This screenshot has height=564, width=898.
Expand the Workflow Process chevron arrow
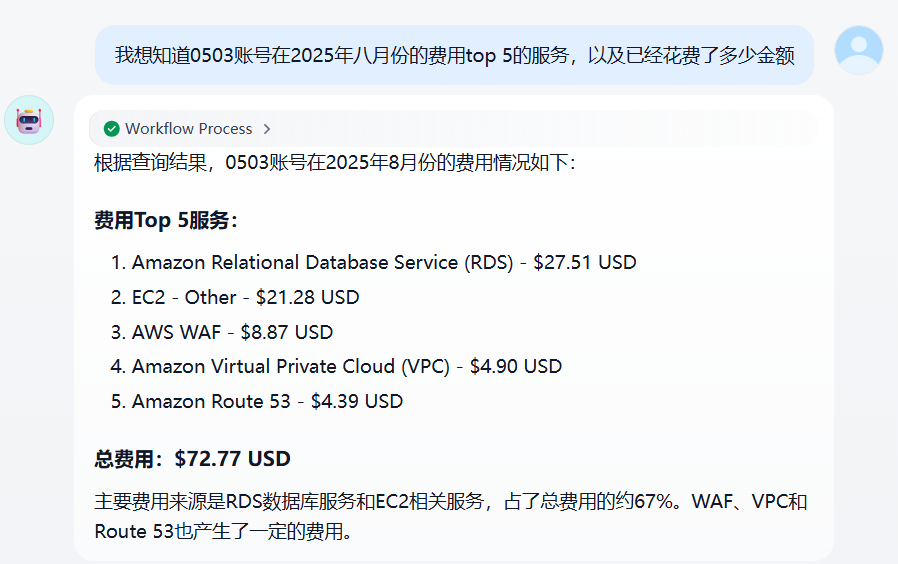pyautogui.click(x=267, y=129)
